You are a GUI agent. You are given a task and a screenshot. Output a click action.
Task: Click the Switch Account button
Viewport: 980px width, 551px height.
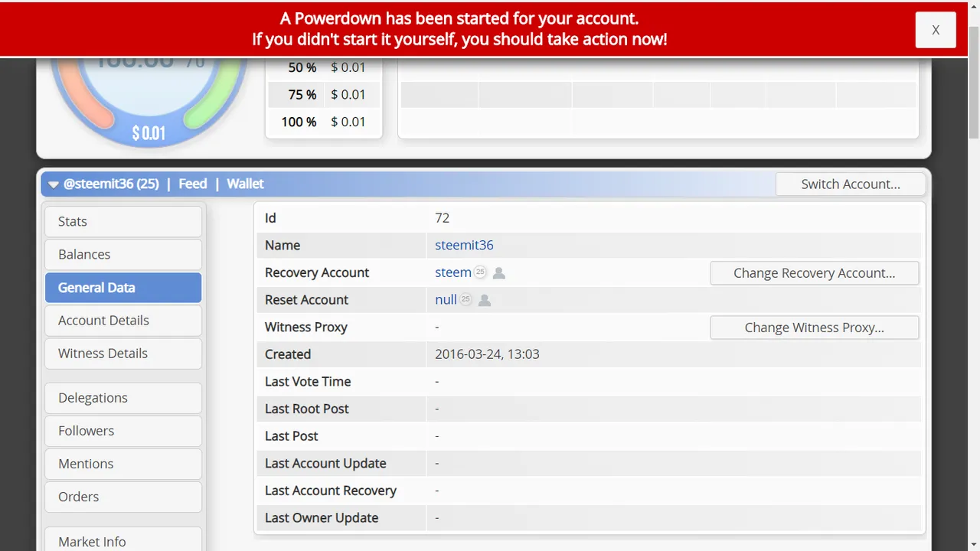point(851,184)
